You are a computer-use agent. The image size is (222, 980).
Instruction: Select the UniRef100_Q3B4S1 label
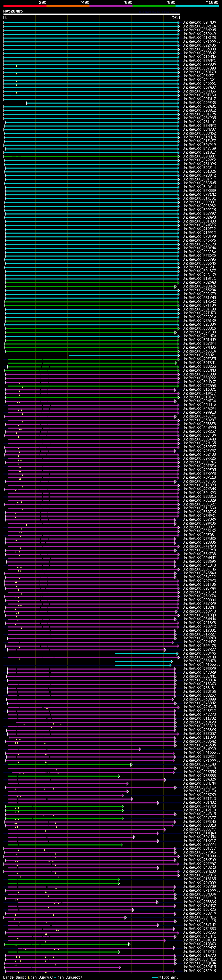coord(199,688)
